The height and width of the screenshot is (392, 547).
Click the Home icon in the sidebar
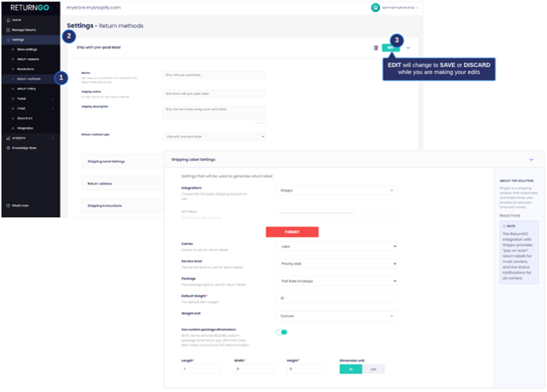point(9,20)
